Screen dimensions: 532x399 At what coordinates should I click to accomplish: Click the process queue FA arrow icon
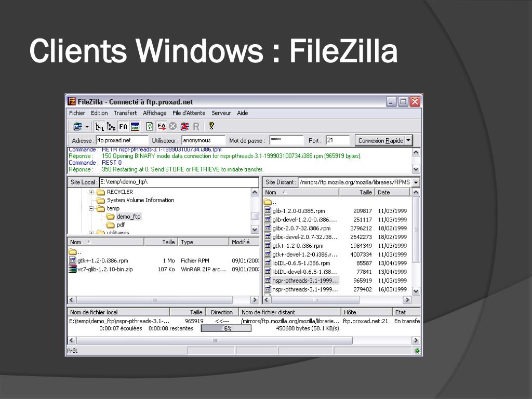161,127
